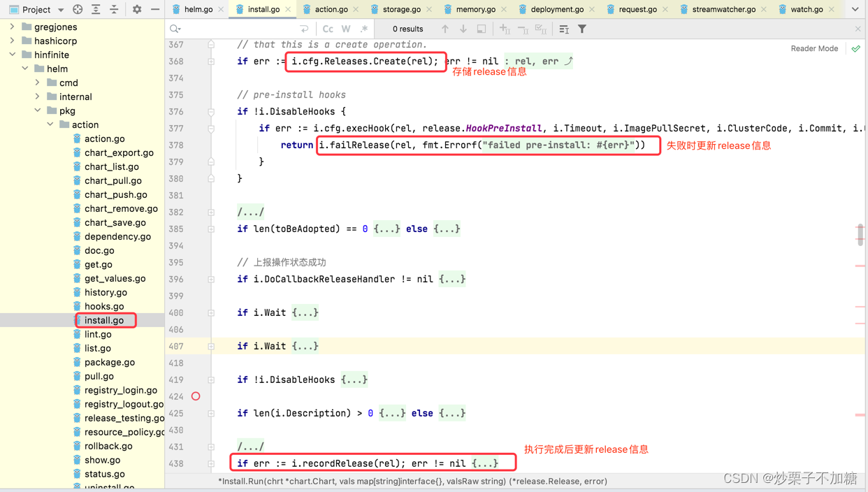The height and width of the screenshot is (492, 868).
Task: Click the breakpoint circle on line 424
Action: pyautogui.click(x=196, y=396)
